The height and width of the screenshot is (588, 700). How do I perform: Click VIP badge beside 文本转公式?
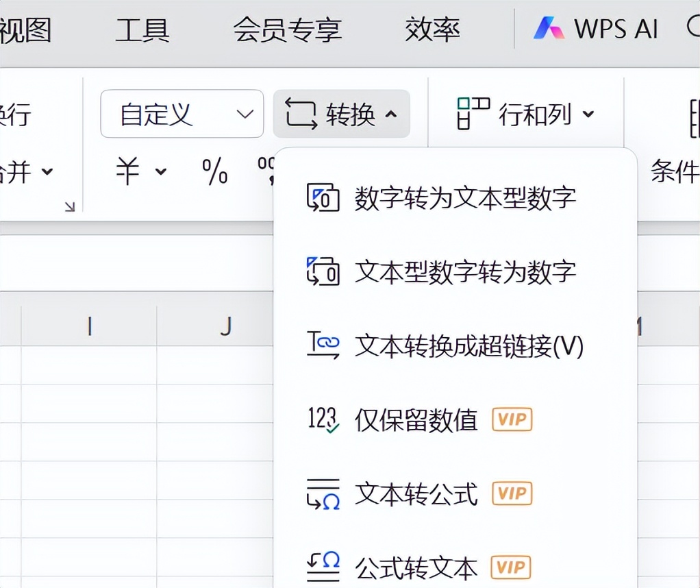512,493
